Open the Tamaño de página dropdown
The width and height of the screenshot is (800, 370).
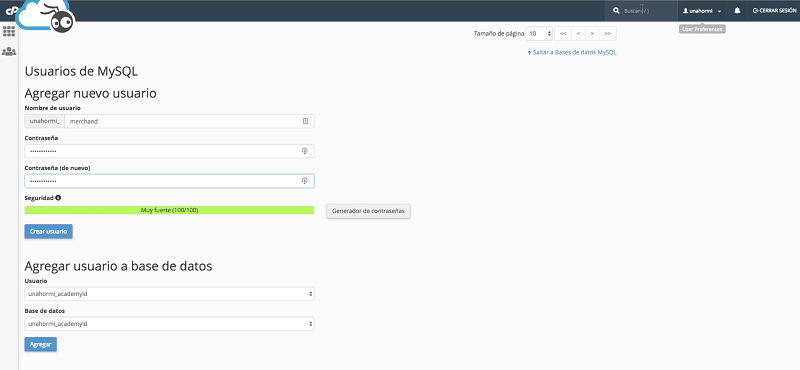[x=539, y=34]
